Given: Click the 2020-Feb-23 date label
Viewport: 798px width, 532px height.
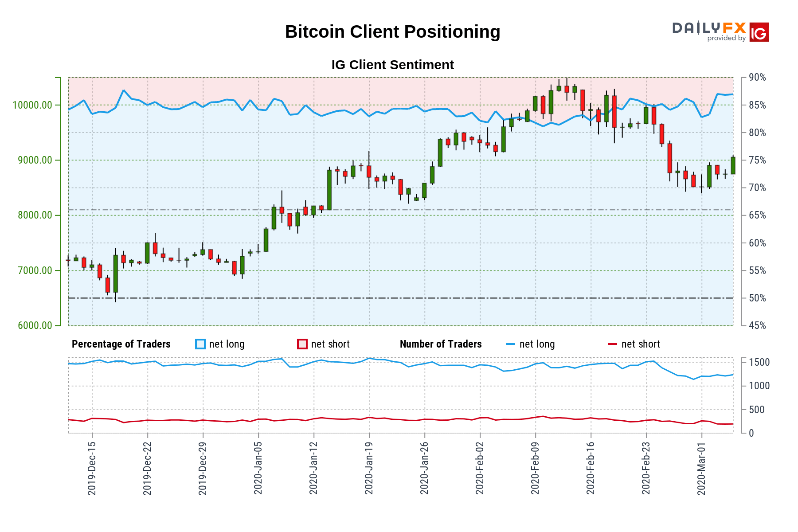Looking at the screenshot, I should (x=646, y=468).
